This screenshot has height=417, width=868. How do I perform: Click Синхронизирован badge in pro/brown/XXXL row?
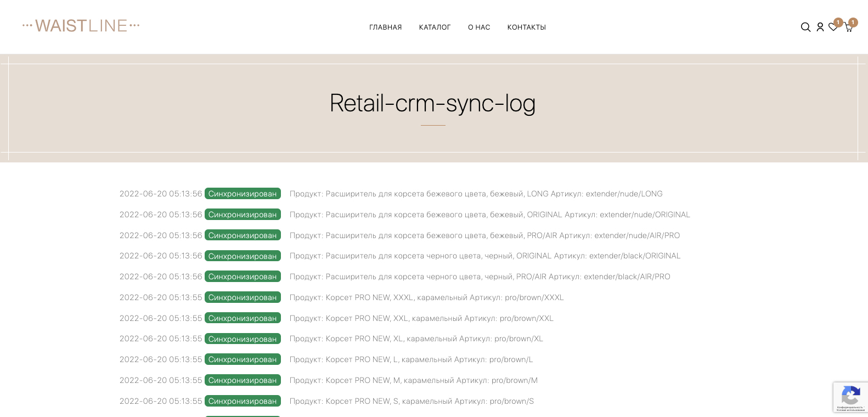point(243,297)
